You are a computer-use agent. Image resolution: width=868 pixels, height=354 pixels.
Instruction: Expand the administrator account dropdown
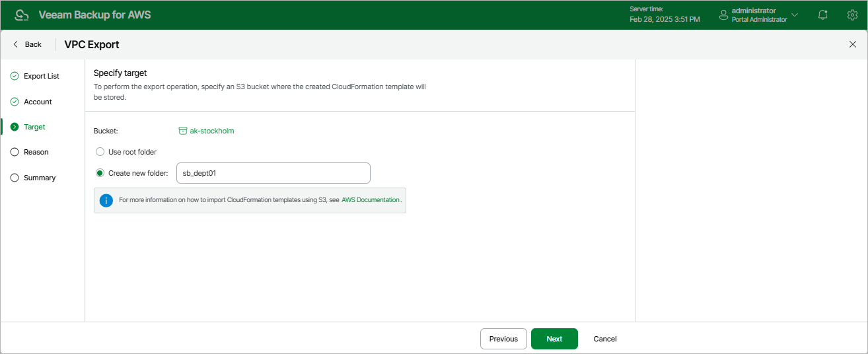tap(795, 15)
